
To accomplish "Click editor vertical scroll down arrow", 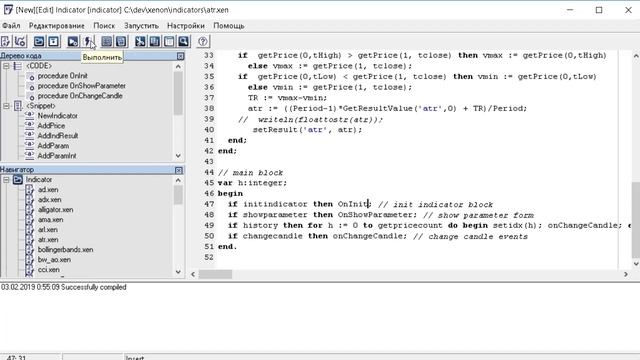I will [x=636, y=264].
